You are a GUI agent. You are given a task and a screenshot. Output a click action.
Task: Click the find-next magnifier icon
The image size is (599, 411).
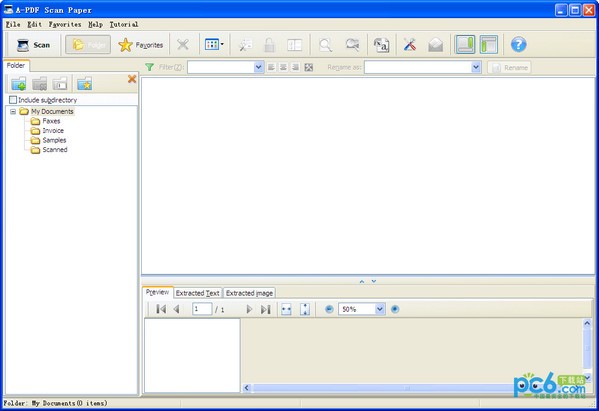[352, 45]
